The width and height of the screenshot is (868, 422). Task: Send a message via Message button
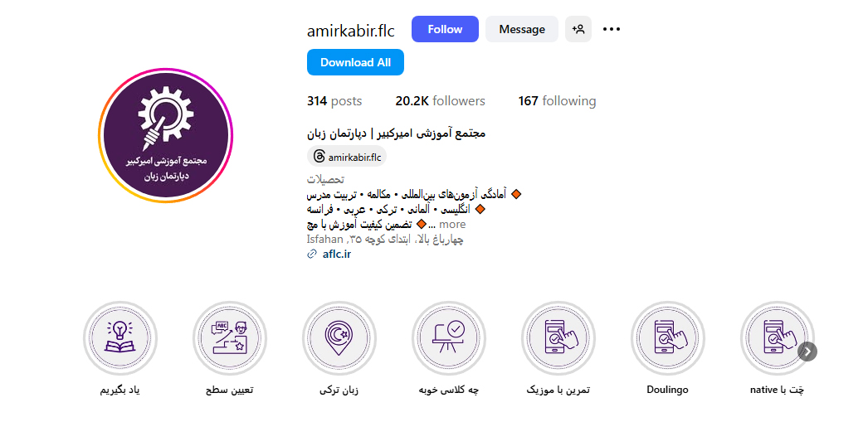pos(522,29)
